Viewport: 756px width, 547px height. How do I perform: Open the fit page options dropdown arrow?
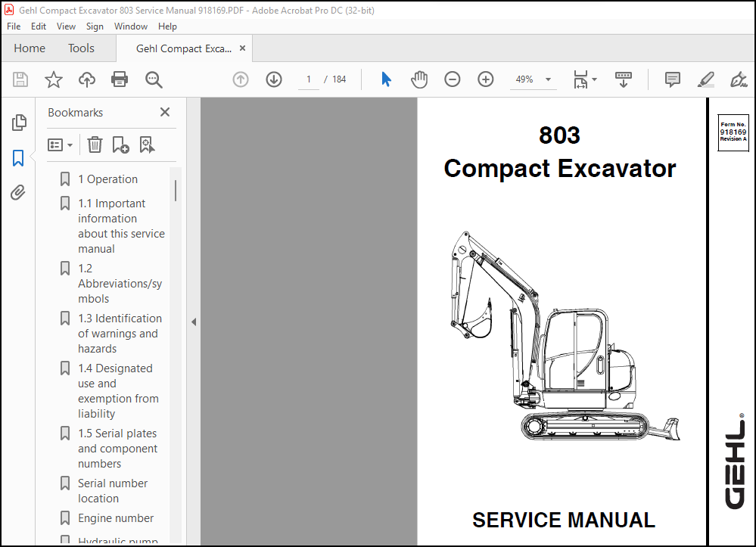coord(595,79)
